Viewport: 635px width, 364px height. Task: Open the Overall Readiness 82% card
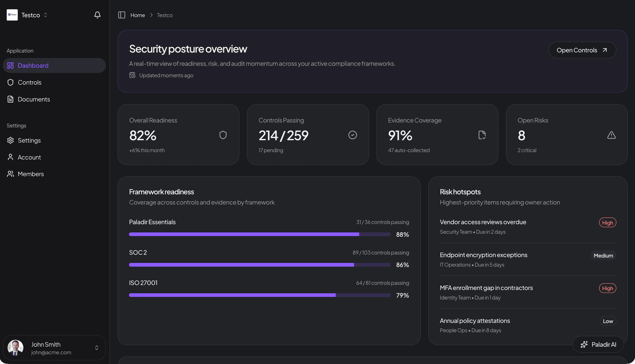pyautogui.click(x=178, y=135)
